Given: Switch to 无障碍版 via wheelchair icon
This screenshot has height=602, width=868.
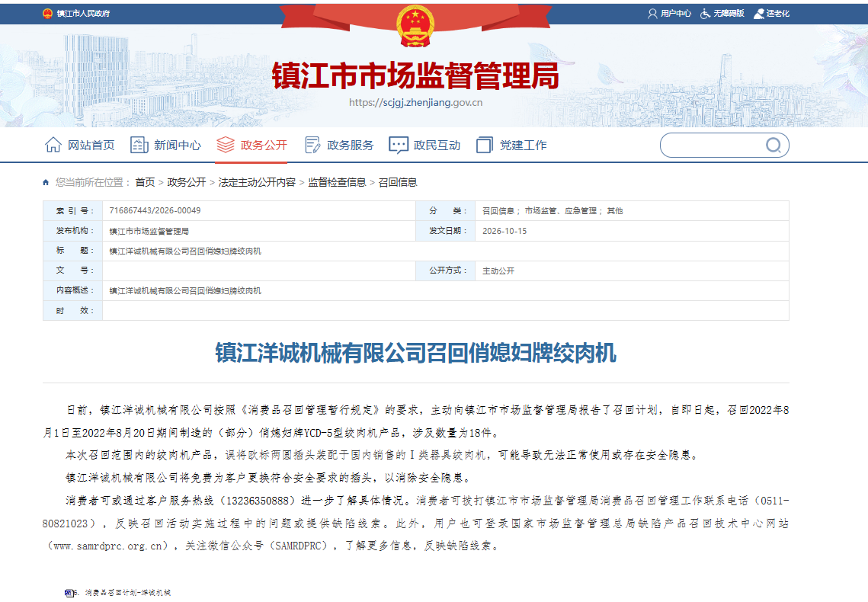Looking at the screenshot, I should [705, 14].
